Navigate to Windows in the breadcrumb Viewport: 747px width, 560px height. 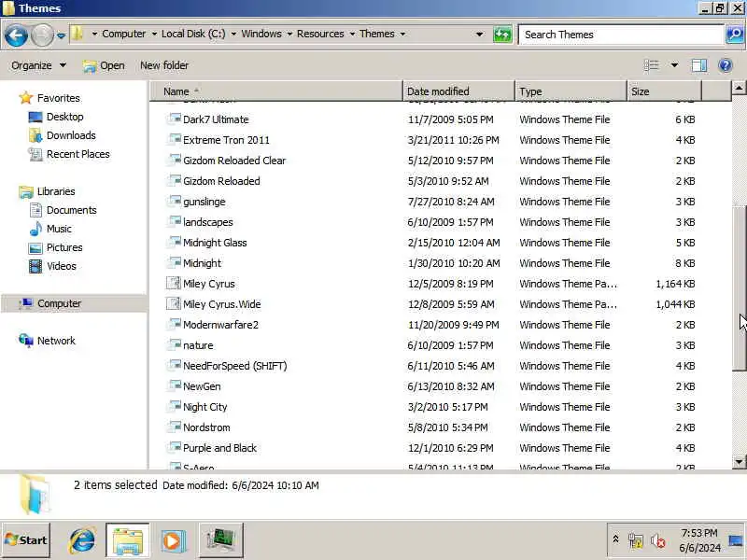261,34
